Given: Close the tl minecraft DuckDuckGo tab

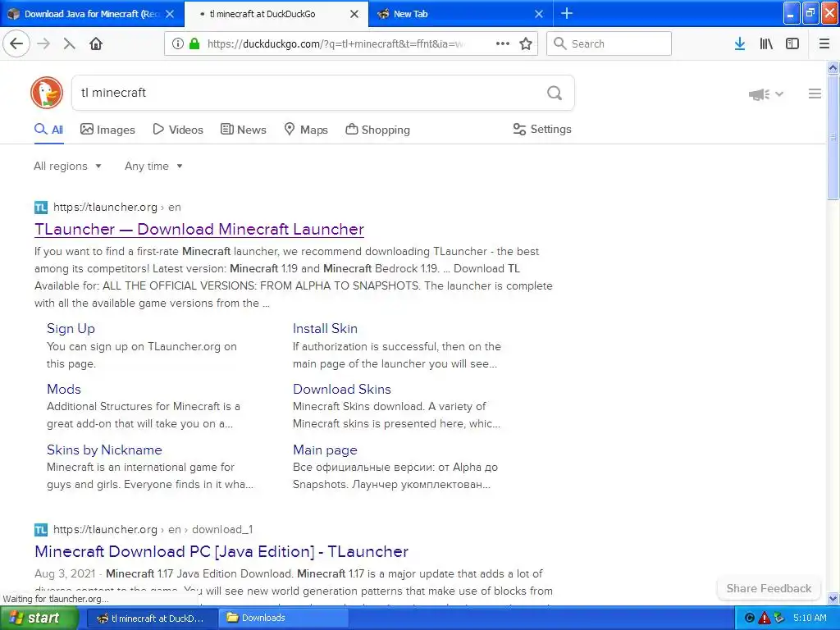Looking at the screenshot, I should pos(354,14).
